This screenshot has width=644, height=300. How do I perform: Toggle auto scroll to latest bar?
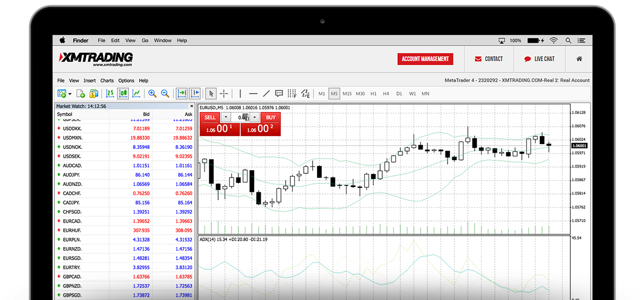(182, 94)
